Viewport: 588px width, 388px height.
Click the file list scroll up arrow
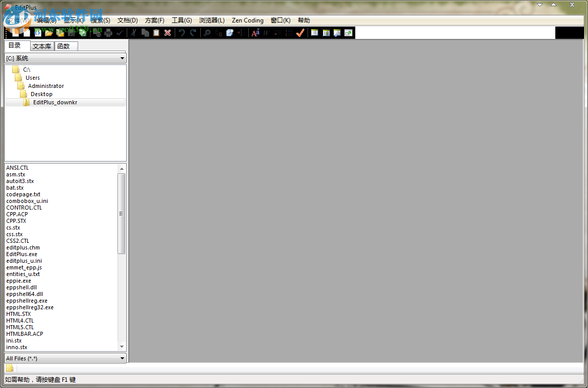pos(122,169)
